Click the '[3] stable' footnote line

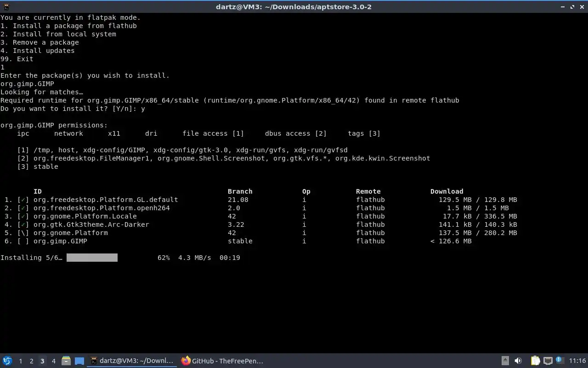(x=38, y=167)
